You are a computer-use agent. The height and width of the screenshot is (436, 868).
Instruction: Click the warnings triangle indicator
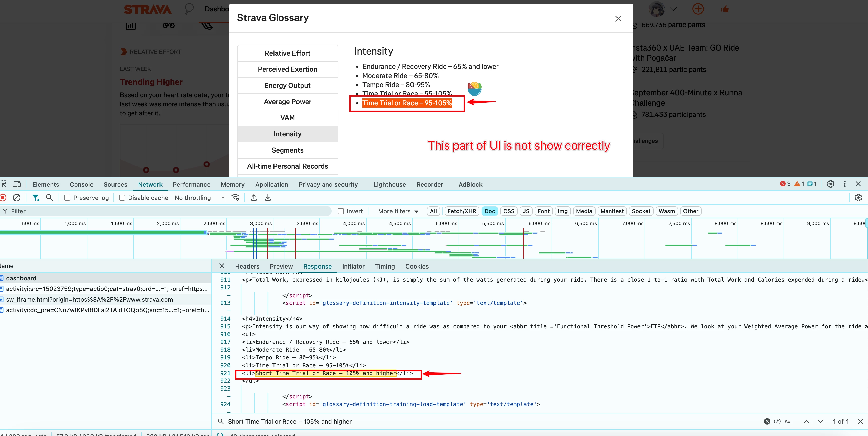click(799, 184)
